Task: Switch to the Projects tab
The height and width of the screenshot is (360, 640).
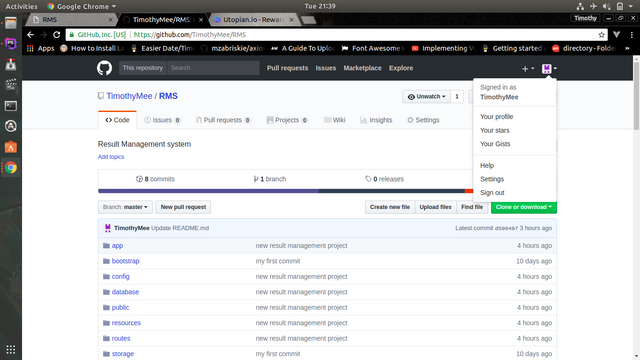Action: pyautogui.click(x=287, y=120)
